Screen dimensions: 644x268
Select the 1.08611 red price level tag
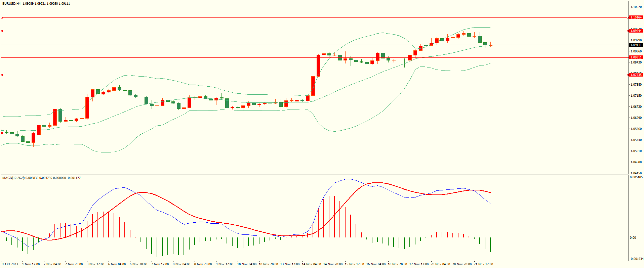tap(636, 57)
